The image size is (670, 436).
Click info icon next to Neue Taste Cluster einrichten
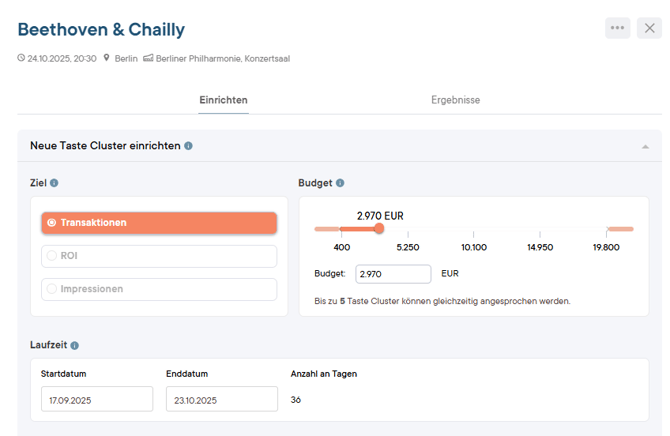[188, 146]
